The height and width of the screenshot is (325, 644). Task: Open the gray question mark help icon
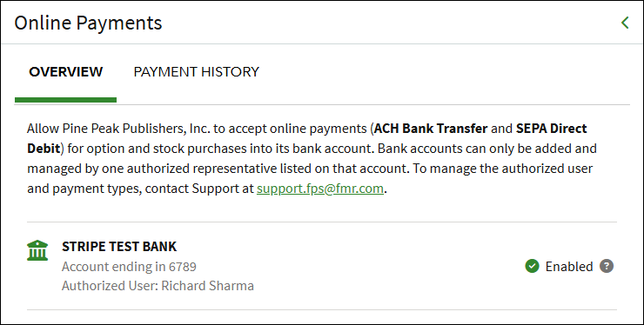tap(607, 266)
